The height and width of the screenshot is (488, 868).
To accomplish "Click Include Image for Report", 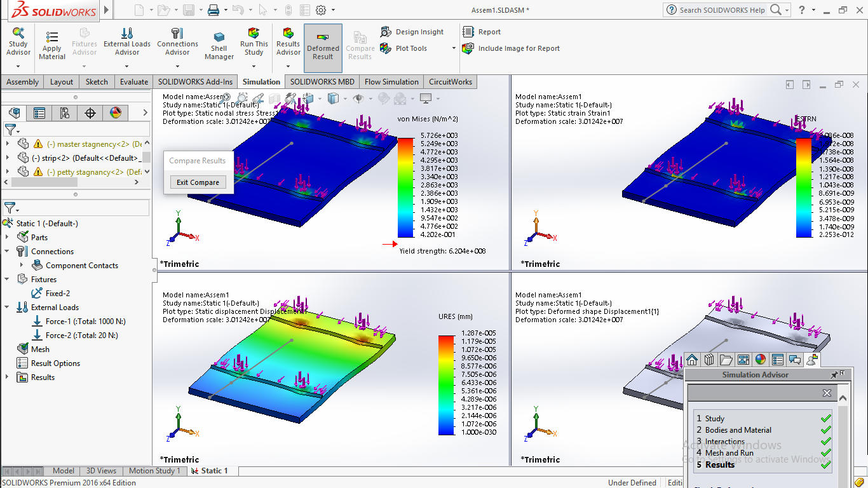I will [512, 48].
